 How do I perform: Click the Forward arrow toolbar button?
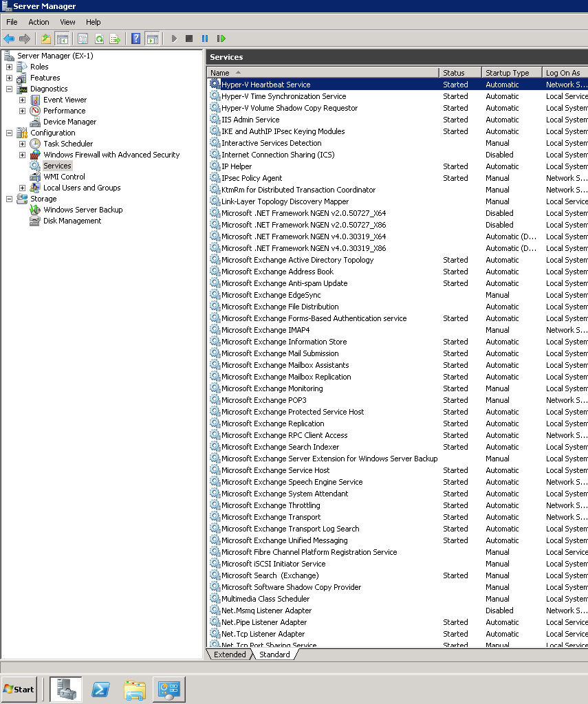pyautogui.click(x=25, y=38)
